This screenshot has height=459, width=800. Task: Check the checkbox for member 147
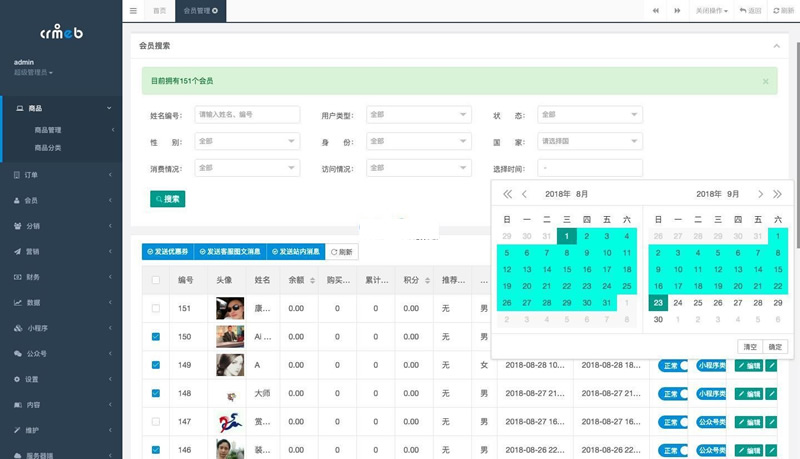pyautogui.click(x=155, y=423)
